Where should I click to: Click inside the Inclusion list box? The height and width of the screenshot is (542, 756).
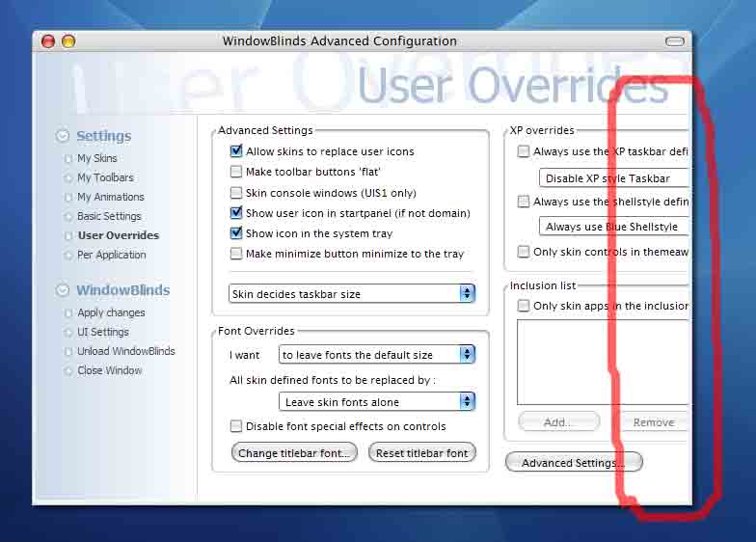click(x=604, y=363)
